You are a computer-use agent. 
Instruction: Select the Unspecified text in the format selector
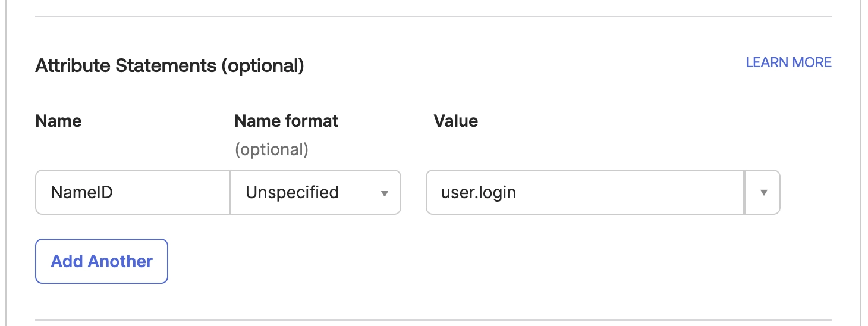pyautogui.click(x=292, y=192)
